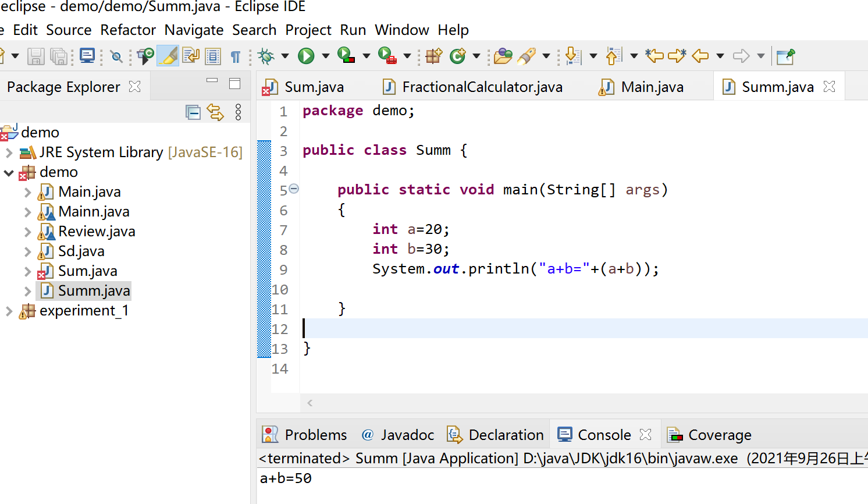Viewport: 868px width, 504px height.
Task: Open the Problems view tab
Action: [x=304, y=435]
